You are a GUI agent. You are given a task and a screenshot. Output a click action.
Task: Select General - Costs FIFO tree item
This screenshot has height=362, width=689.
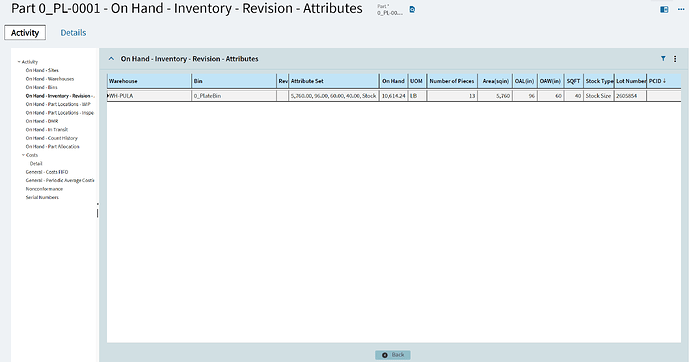[47, 172]
